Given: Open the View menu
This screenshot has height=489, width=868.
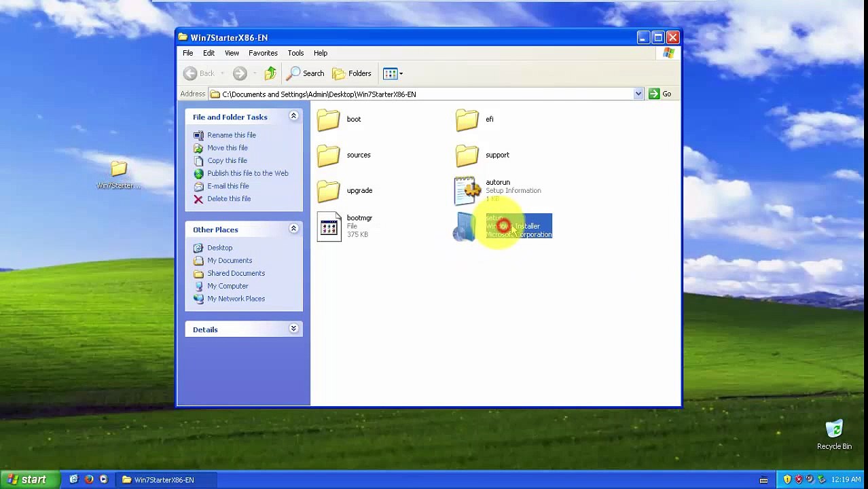Looking at the screenshot, I should 232,53.
